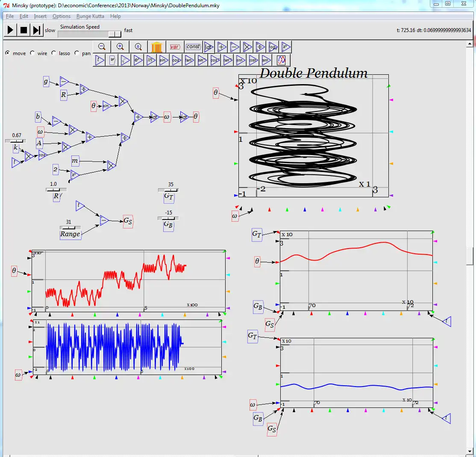Click the zoom out magnifier icon
The image size is (476, 457).
101,47
